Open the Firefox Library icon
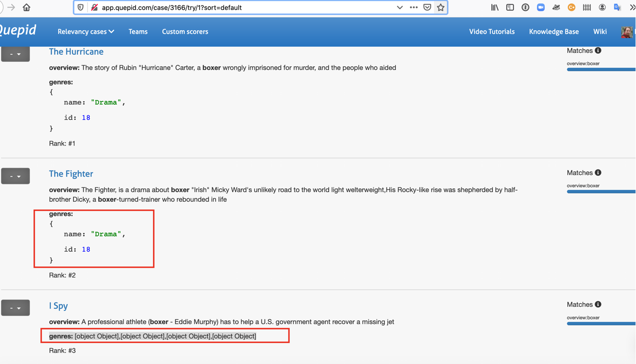636x364 pixels. [x=495, y=7]
